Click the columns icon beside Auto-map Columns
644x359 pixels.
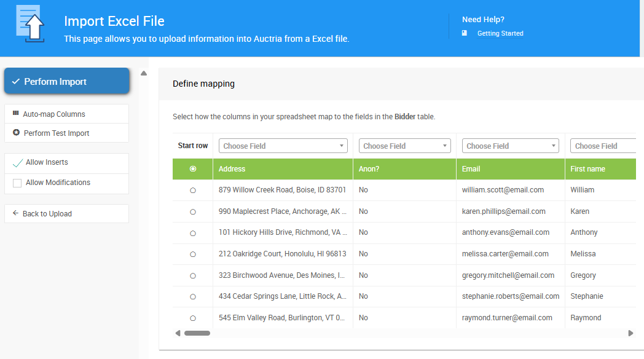click(15, 114)
